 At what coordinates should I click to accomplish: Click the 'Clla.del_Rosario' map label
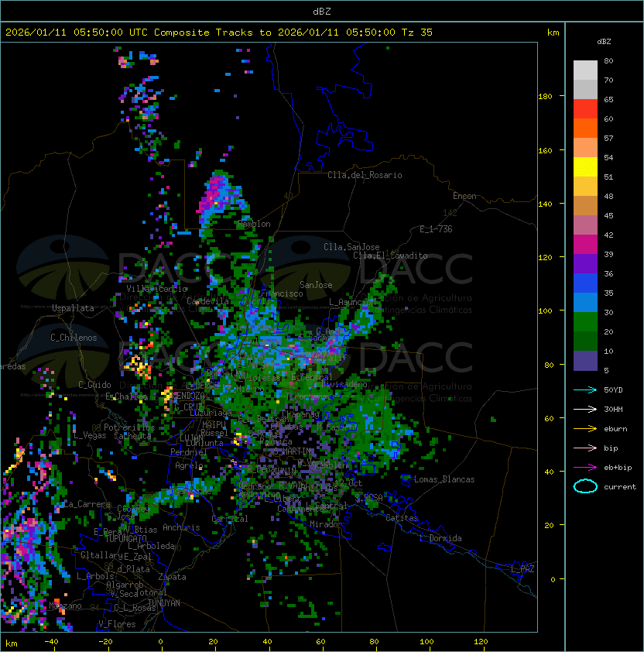365,175
